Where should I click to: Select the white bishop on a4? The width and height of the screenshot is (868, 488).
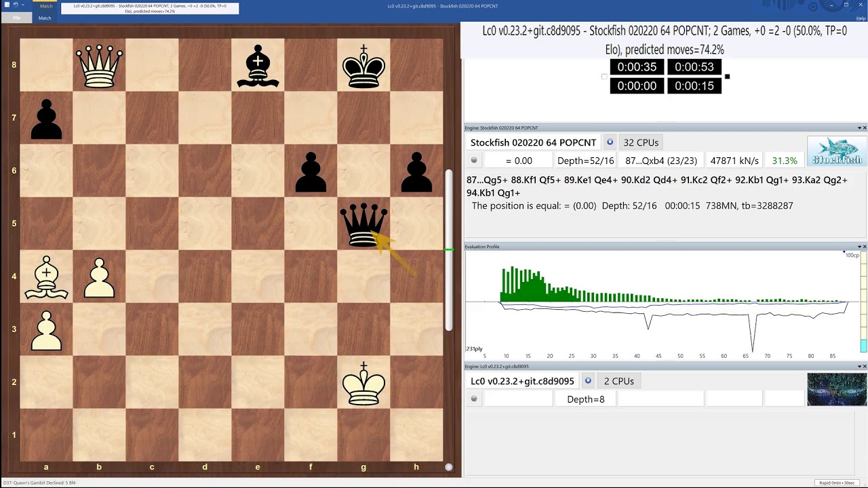pos(46,277)
